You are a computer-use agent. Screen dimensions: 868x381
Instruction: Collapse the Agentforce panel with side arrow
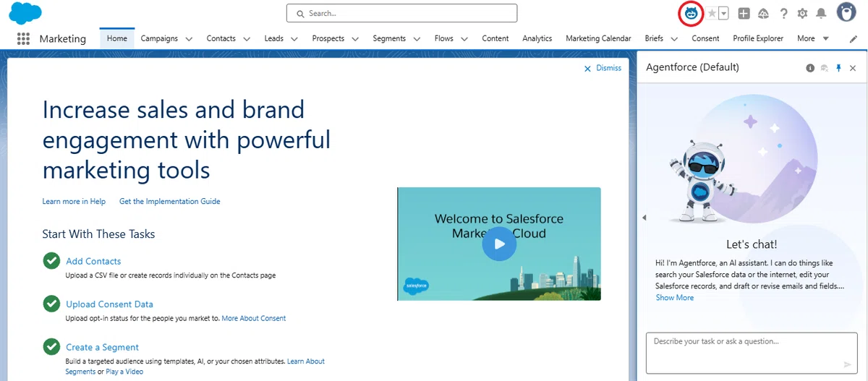tap(644, 218)
